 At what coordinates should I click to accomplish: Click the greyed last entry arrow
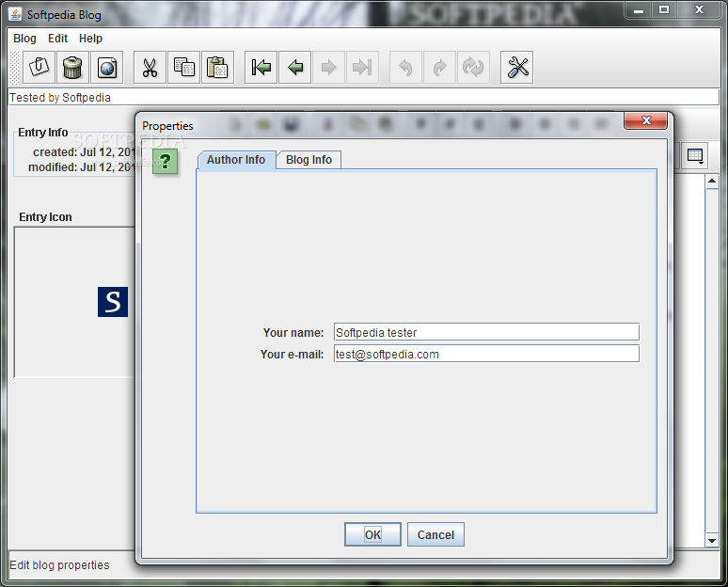point(363,68)
